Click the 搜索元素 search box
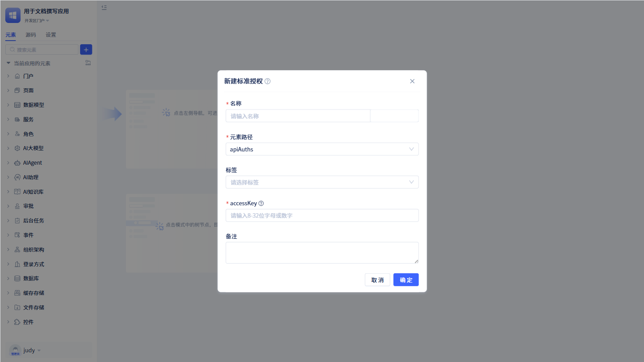This screenshot has width=644, height=362. point(42,49)
